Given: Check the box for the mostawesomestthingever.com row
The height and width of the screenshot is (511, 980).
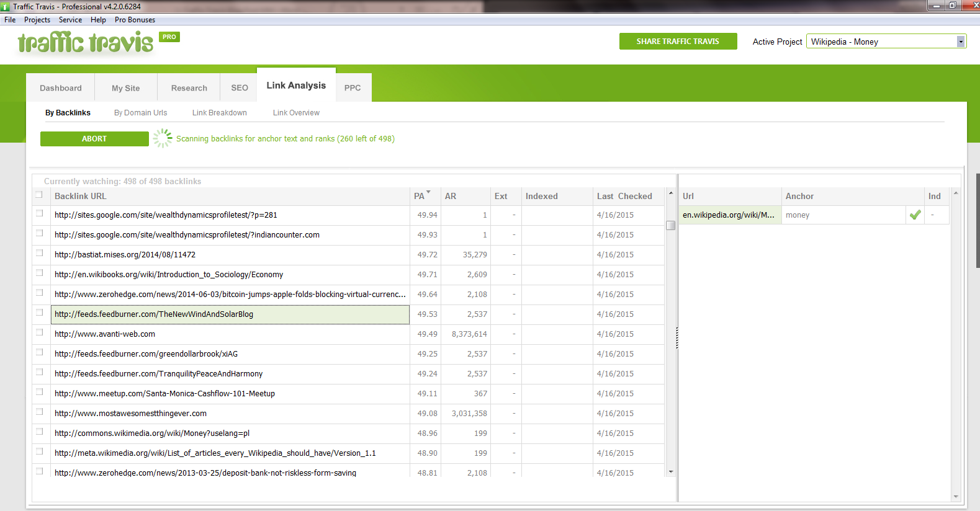Looking at the screenshot, I should [39, 412].
